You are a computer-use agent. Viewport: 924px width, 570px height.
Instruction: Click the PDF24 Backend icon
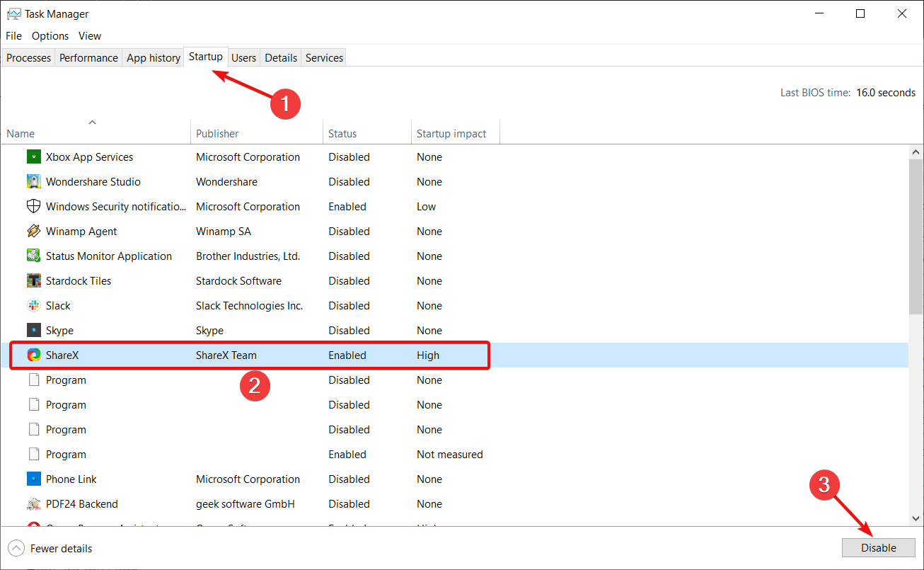[x=34, y=504]
